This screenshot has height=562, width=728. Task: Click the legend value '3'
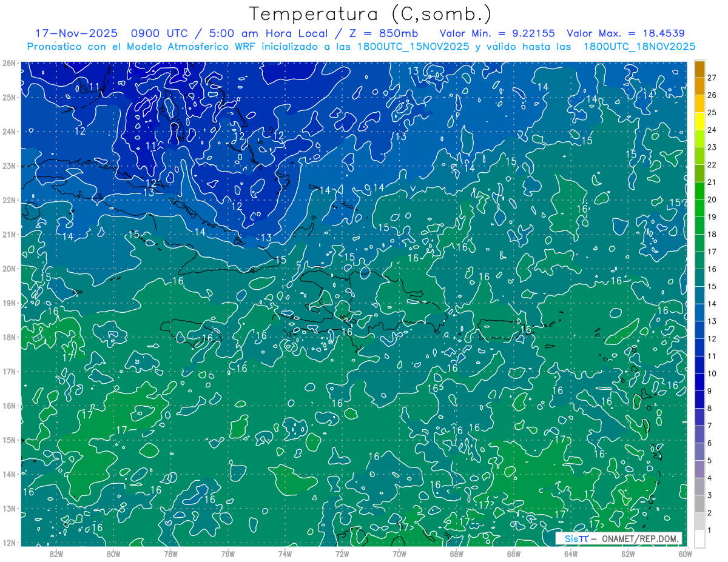click(710, 495)
